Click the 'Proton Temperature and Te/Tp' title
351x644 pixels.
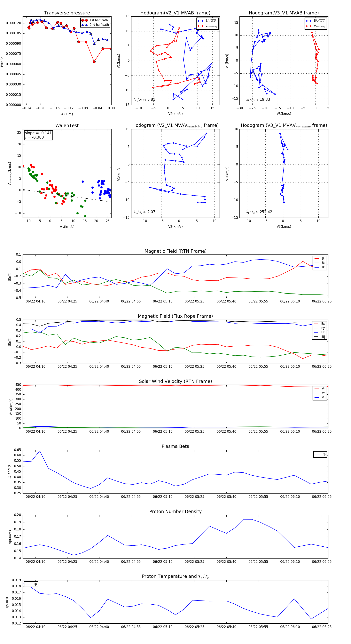[175, 576]
